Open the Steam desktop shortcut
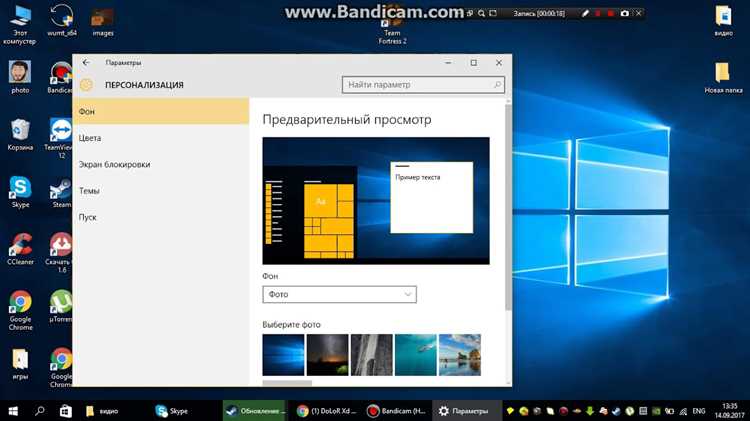 click(61, 191)
